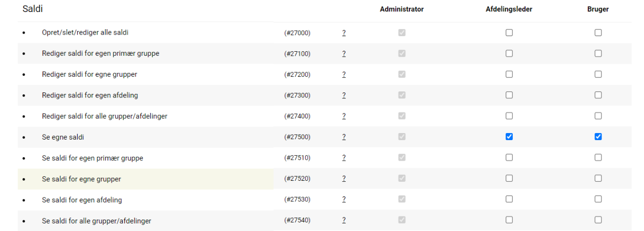Open help for permission #27540

(x=344, y=220)
